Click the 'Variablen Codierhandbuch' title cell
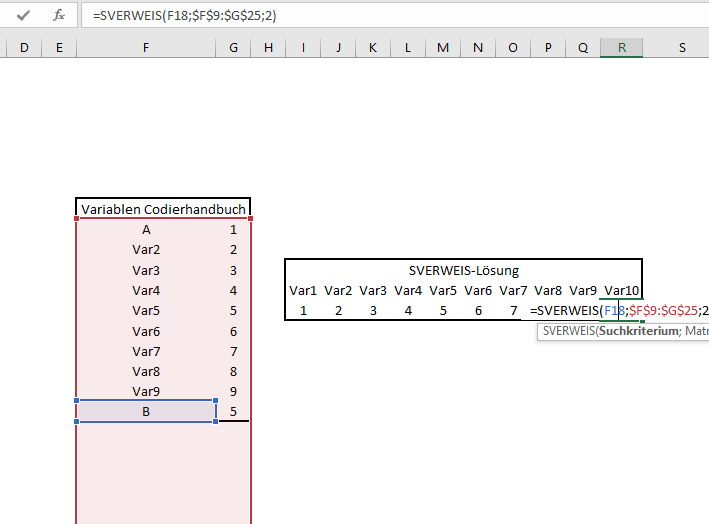The width and height of the screenshot is (709, 524). 163,209
